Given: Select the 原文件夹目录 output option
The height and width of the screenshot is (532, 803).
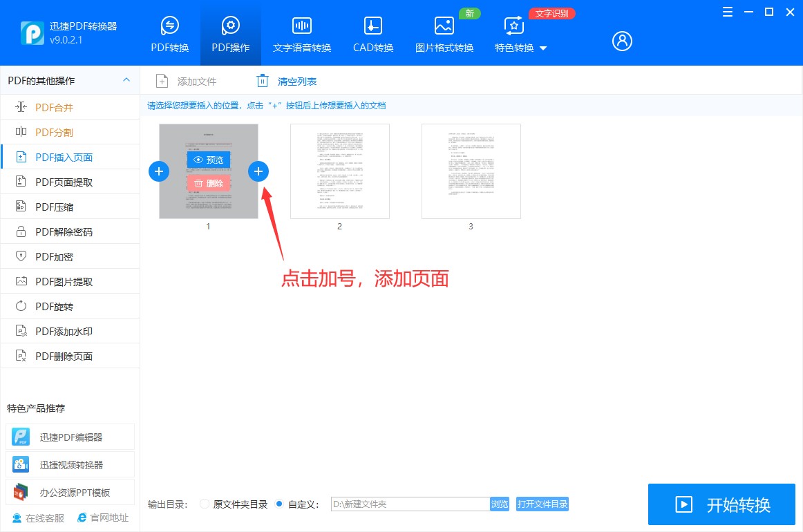Looking at the screenshot, I should tap(205, 504).
